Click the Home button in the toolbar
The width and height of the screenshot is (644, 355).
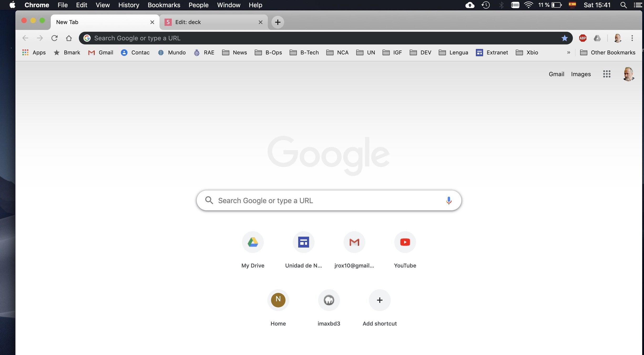[x=69, y=38]
